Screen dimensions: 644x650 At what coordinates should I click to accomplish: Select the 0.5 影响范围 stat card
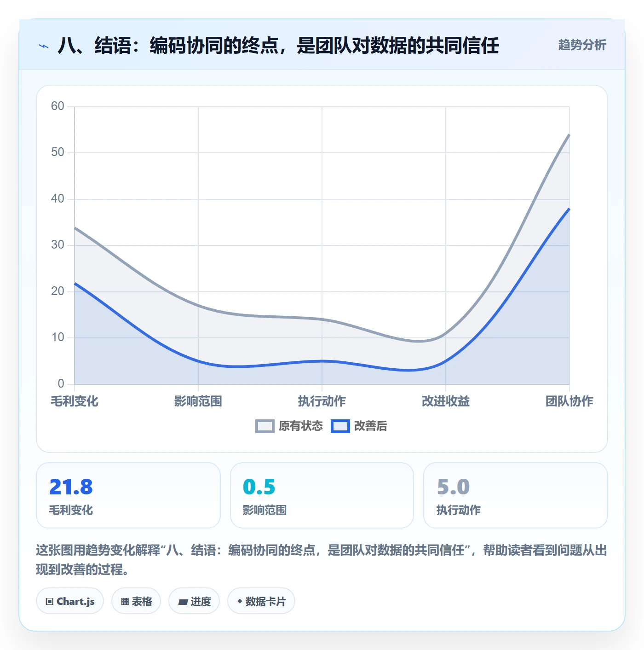coord(322,495)
